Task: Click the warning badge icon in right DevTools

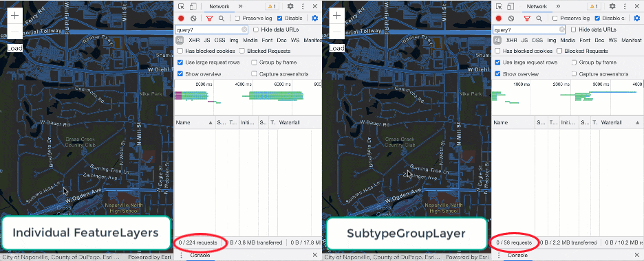Action: (x=594, y=6)
